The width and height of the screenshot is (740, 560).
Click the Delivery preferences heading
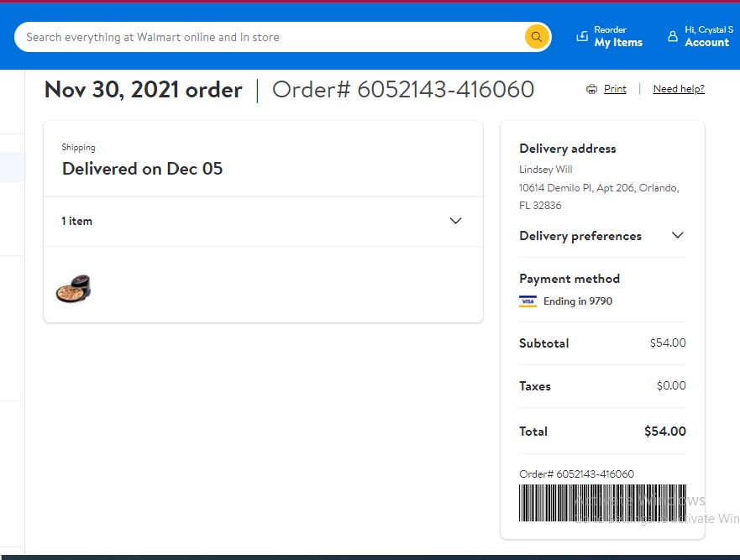580,236
